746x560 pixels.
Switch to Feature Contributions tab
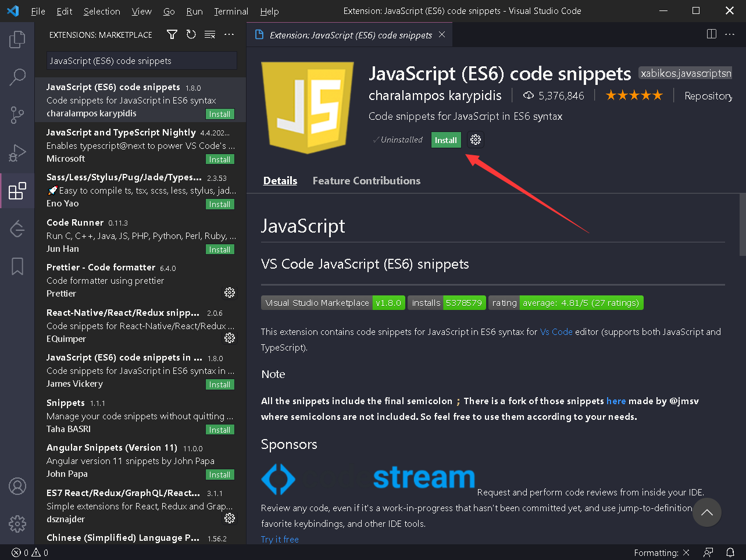(366, 181)
